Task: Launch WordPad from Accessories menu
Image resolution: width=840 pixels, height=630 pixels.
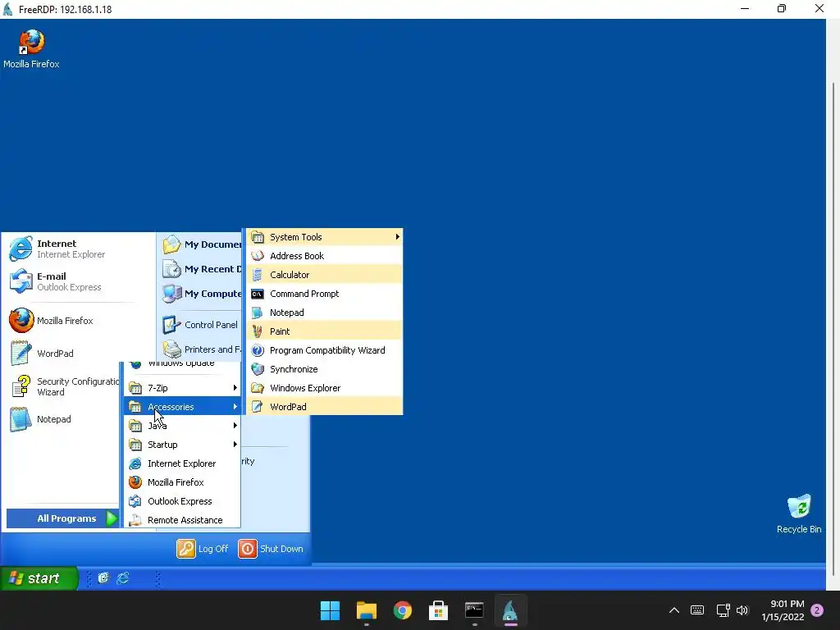Action: pos(325,407)
